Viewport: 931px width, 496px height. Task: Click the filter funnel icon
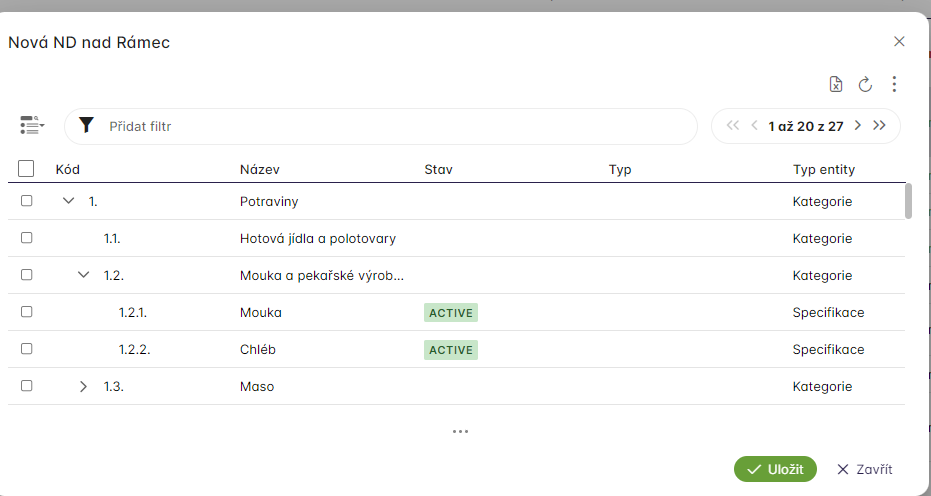[x=87, y=126]
